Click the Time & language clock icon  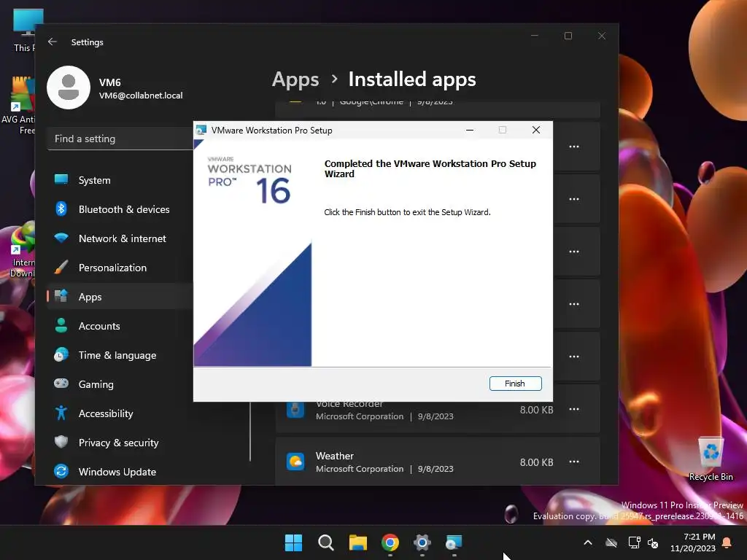(x=61, y=354)
